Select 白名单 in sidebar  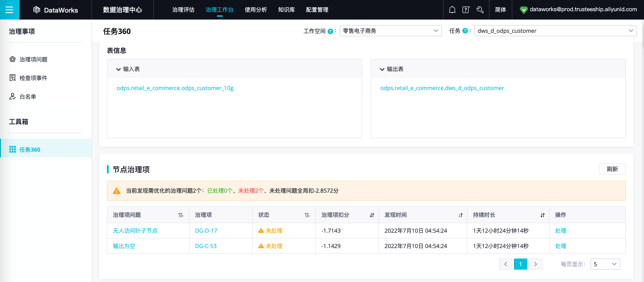[x=28, y=96]
